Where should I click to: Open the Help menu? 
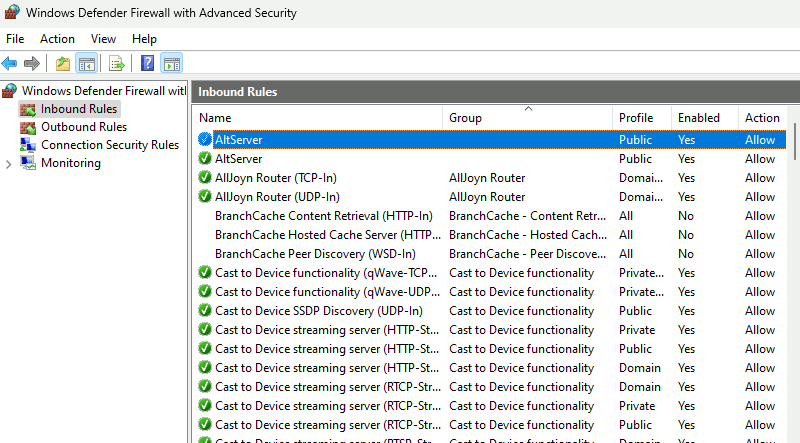144,39
